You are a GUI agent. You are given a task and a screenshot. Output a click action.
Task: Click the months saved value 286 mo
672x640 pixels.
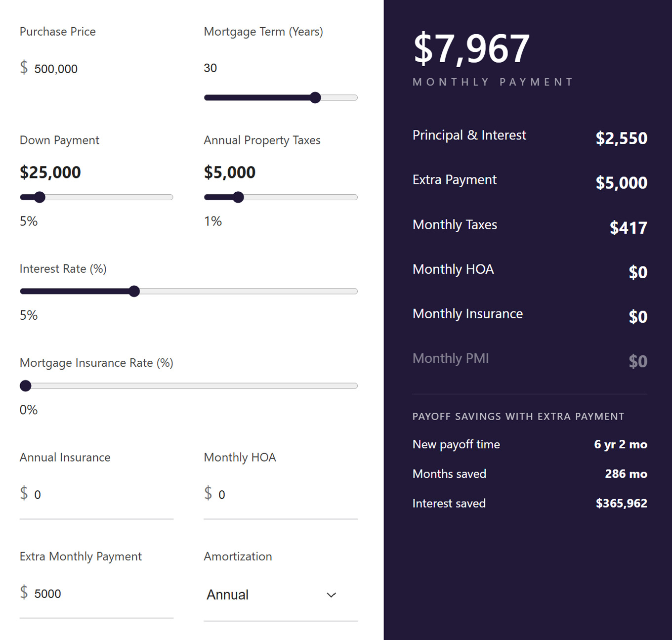626,474
